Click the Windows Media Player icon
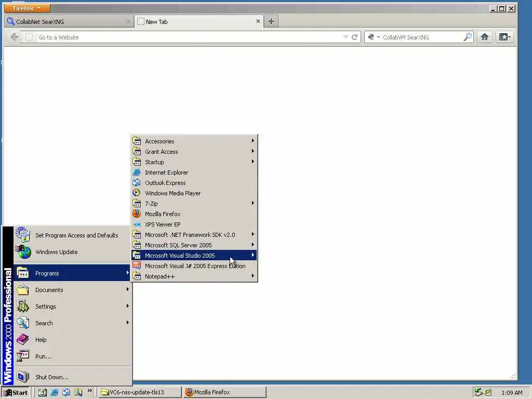The height and width of the screenshot is (399, 532). (137, 193)
